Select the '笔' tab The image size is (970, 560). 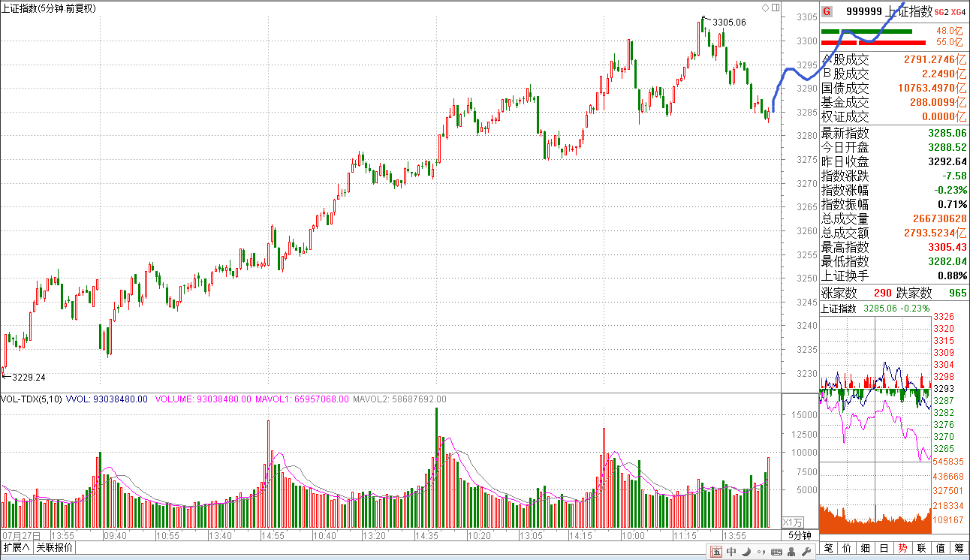[x=829, y=549]
